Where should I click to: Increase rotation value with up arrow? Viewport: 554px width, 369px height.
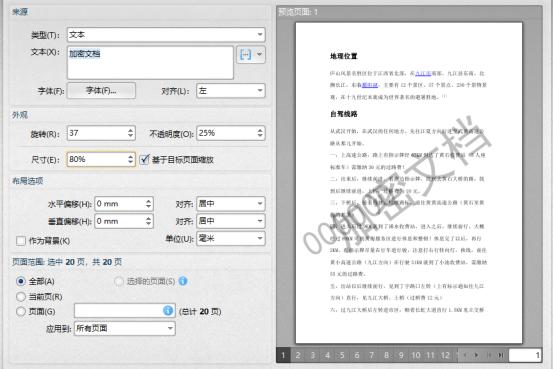(x=130, y=130)
